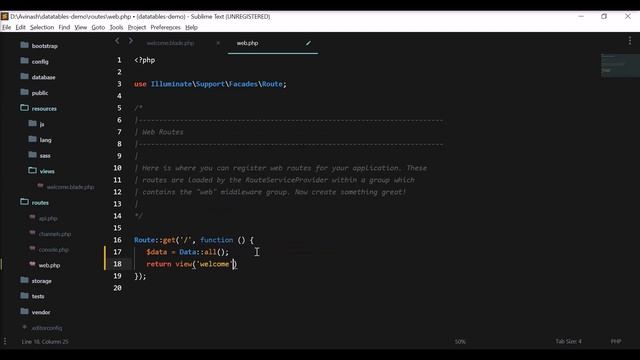Open the Project menu

pos(137,27)
